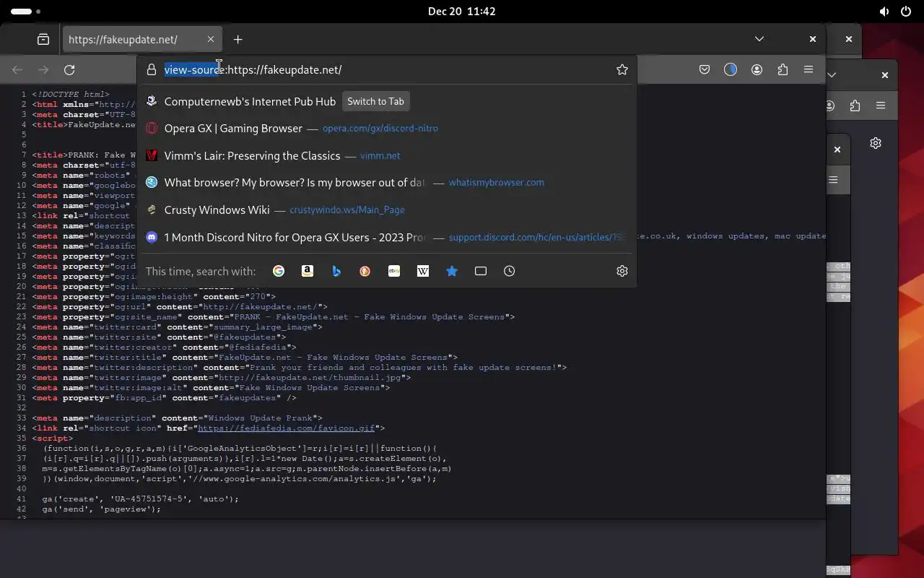The width and height of the screenshot is (924, 578).
Task: Open the power icon system menu
Action: 906,12
